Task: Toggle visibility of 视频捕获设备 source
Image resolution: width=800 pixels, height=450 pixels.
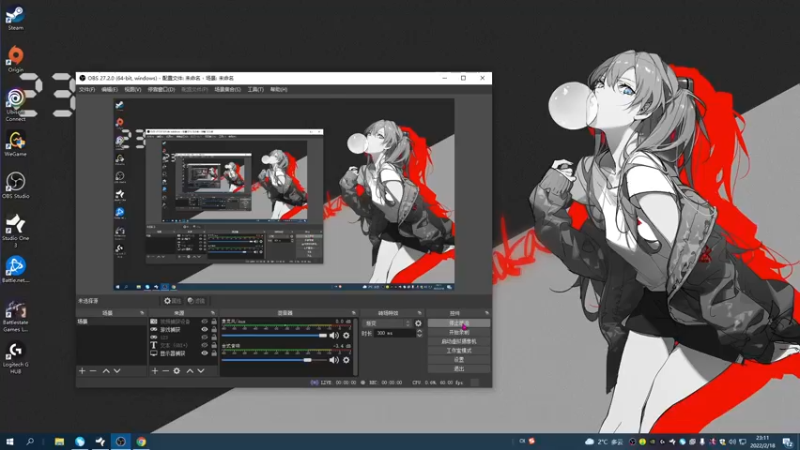Action: tap(205, 322)
